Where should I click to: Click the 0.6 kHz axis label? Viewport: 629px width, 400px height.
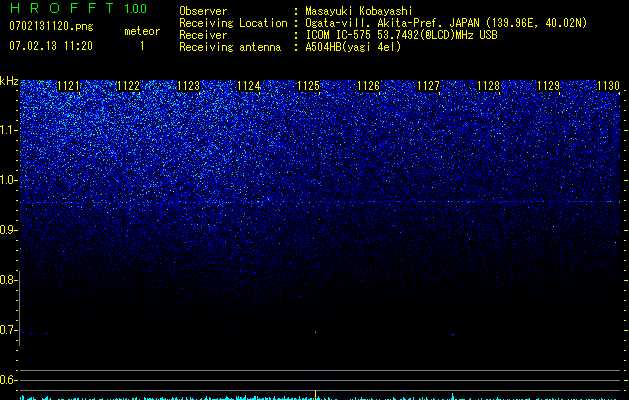click(8, 380)
